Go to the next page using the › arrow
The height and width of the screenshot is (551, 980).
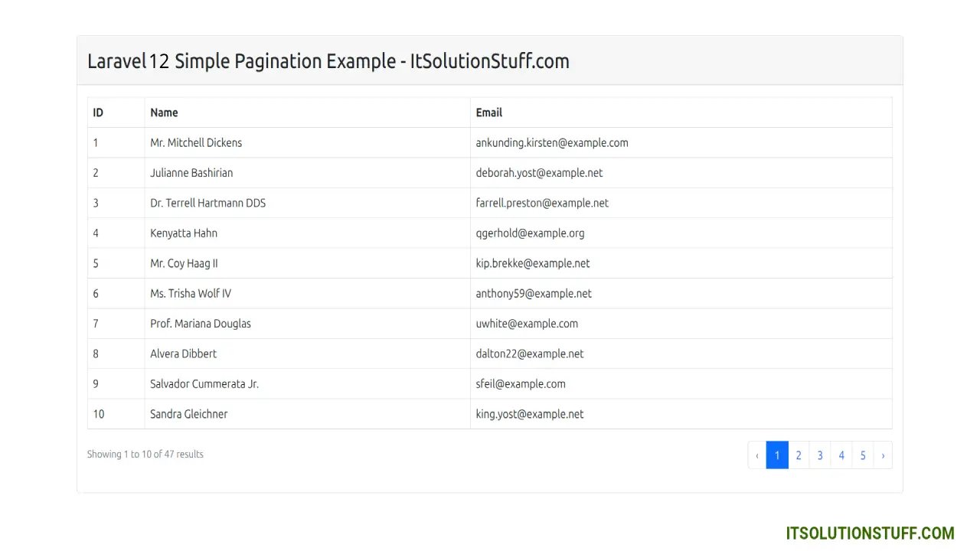[883, 455]
